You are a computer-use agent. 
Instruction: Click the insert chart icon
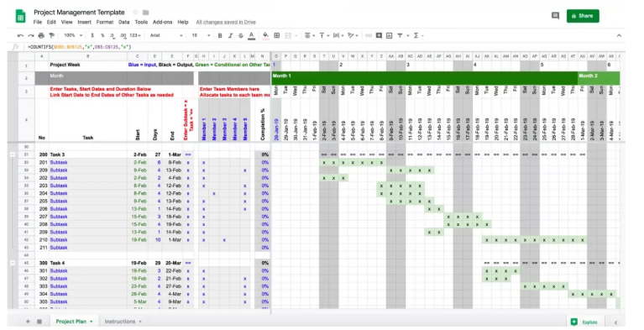(390, 36)
